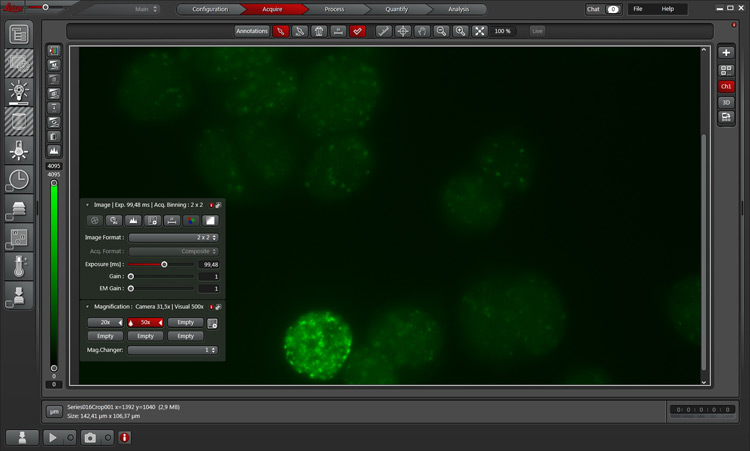Click the trash icon in annotations toolbar
This screenshot has height=451, width=750.
(x=319, y=31)
